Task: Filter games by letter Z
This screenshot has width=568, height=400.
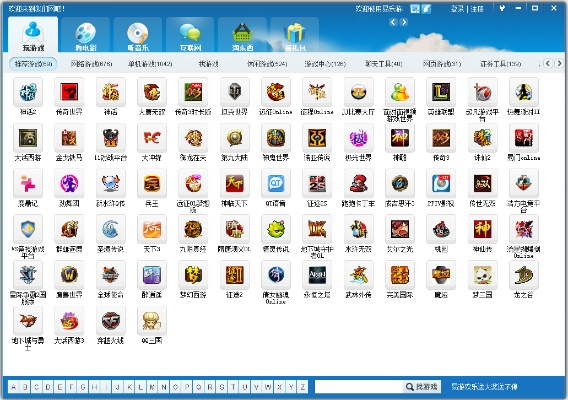Action: [x=303, y=387]
